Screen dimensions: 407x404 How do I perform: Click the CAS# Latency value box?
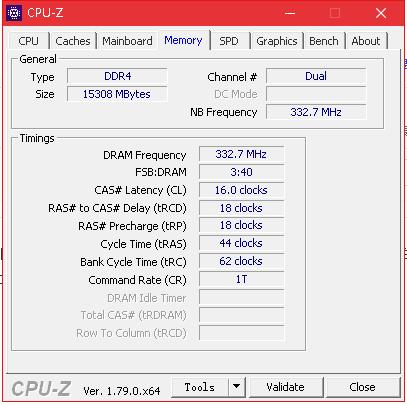241,190
